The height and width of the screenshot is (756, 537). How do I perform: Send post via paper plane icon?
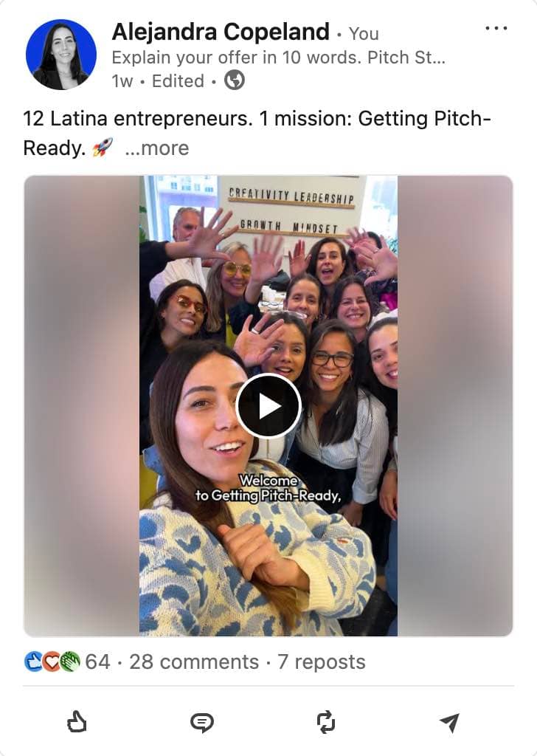coord(449,722)
